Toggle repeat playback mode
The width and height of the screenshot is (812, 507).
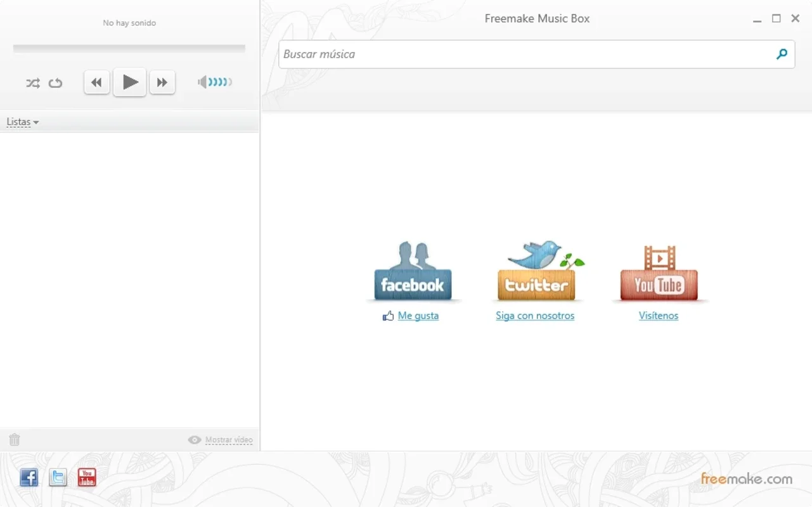click(56, 83)
